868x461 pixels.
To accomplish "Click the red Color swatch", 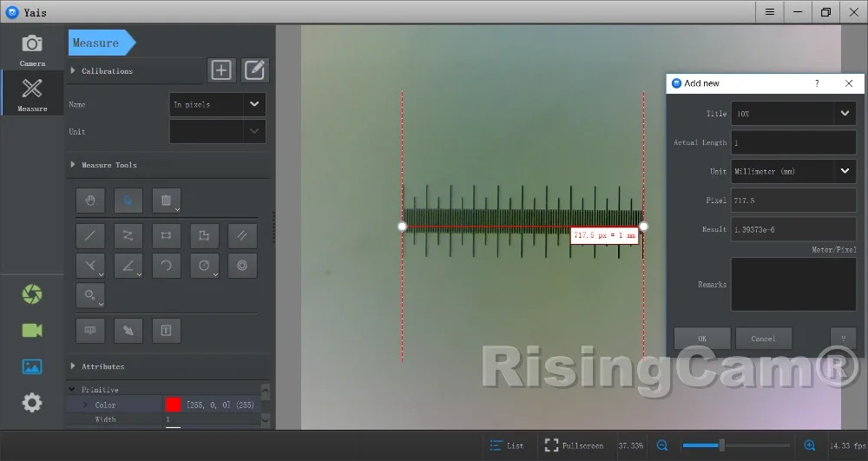I will click(x=174, y=405).
